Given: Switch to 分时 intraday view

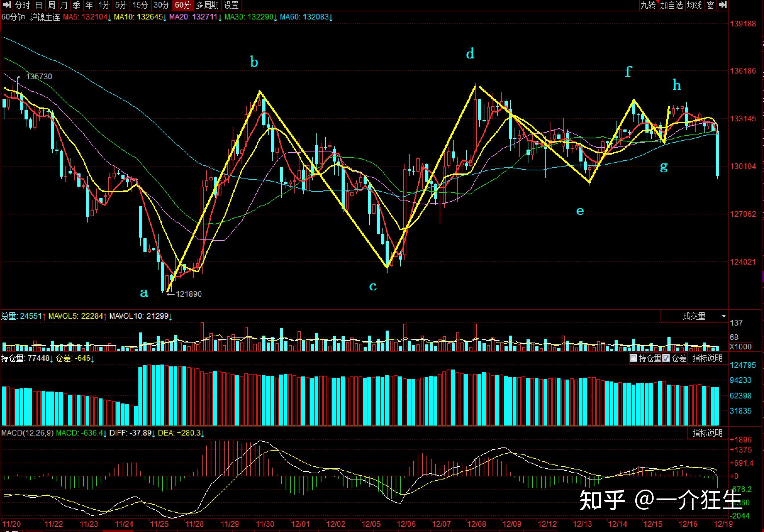Looking at the screenshot, I should click(23, 5).
